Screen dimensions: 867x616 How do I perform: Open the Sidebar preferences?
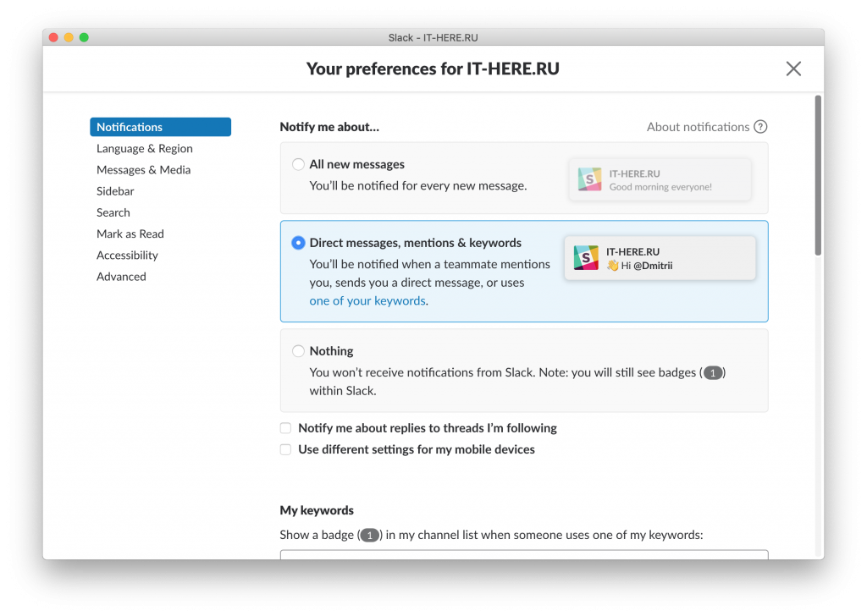115,191
